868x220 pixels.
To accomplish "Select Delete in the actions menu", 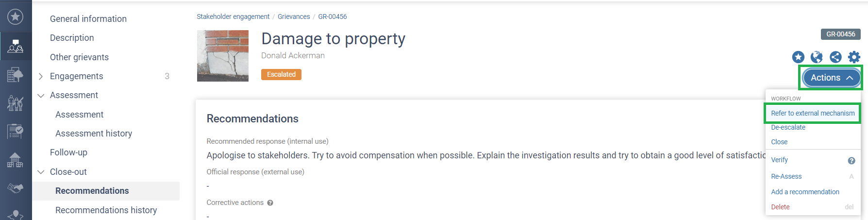I will click(x=780, y=207).
